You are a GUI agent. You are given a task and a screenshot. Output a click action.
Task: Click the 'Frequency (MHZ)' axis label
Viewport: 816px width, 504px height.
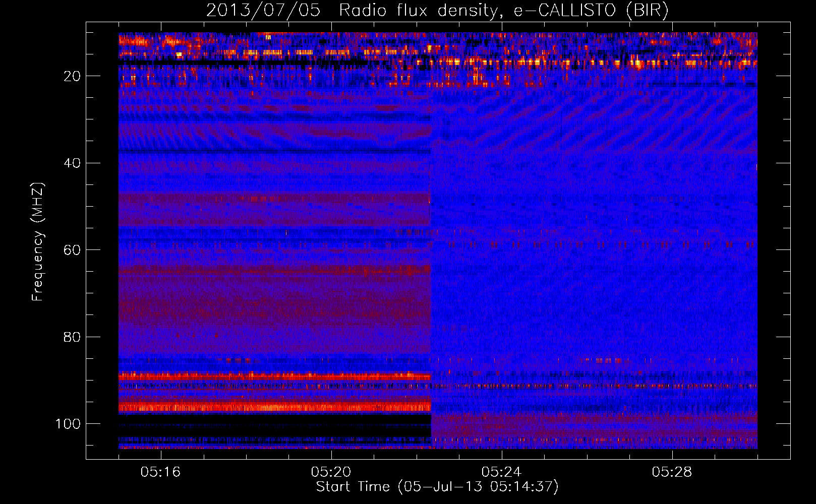(x=38, y=242)
